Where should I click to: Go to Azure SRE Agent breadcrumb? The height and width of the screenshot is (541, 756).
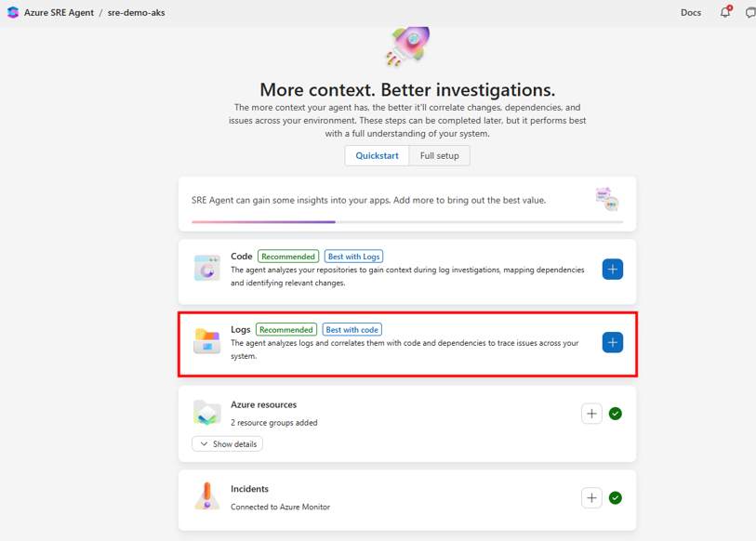pos(59,12)
